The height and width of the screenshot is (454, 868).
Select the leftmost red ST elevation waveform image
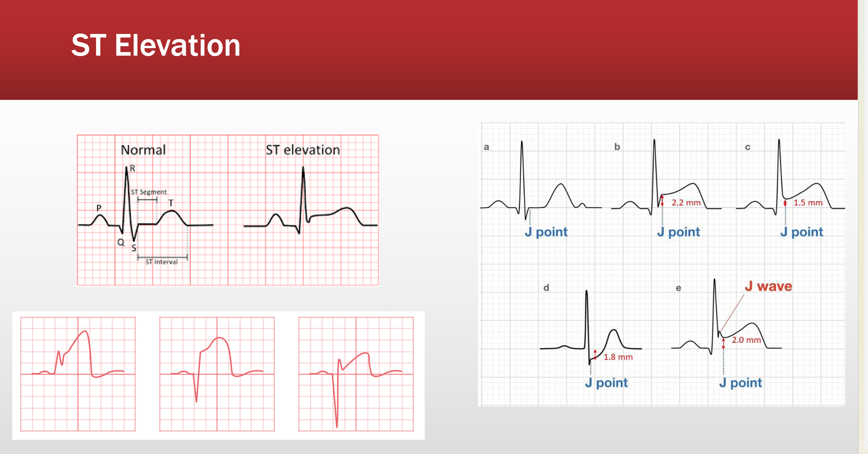(x=78, y=374)
